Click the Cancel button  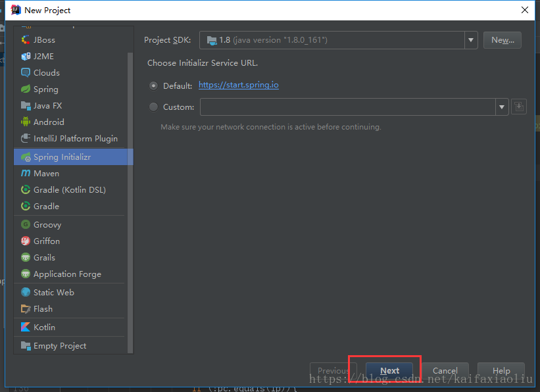[445, 371]
